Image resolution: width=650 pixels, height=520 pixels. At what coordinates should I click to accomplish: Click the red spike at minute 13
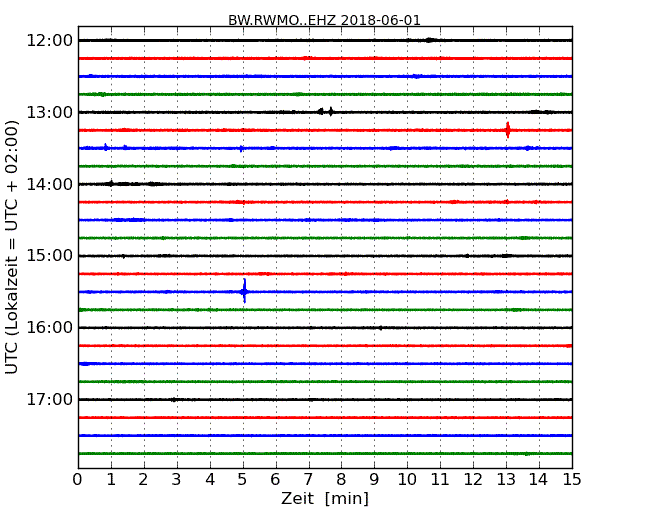(508, 130)
